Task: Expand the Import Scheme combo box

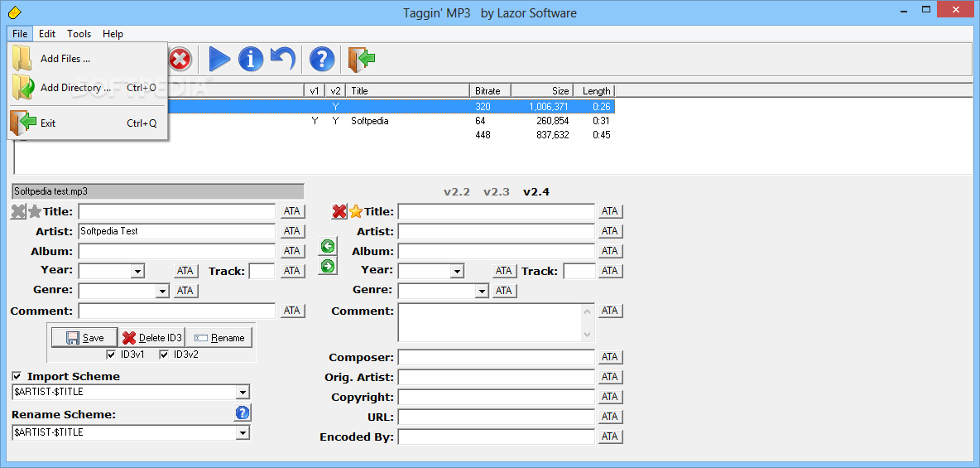Action: point(243,393)
